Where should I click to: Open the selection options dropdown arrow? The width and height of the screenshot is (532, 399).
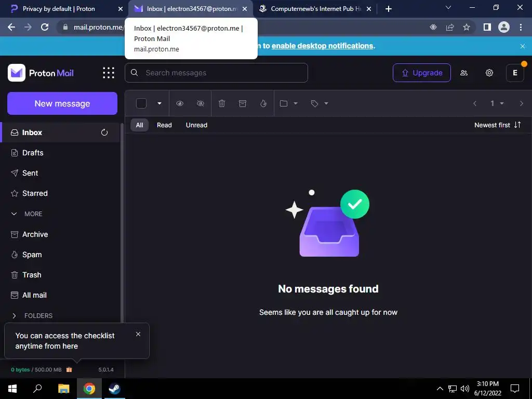159,103
